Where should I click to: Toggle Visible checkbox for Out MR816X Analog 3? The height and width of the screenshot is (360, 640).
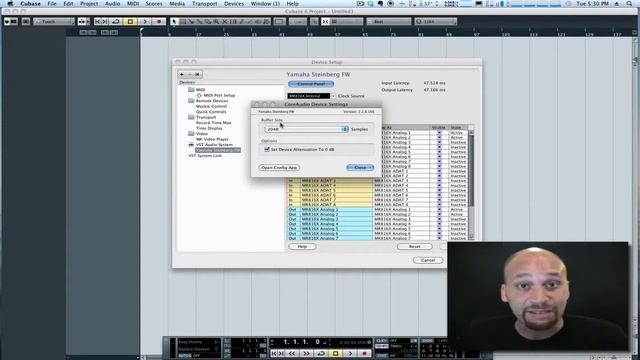point(439,219)
